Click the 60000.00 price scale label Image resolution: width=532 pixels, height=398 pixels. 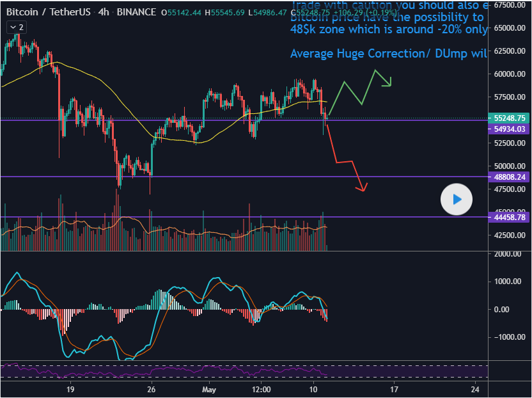(x=510, y=74)
